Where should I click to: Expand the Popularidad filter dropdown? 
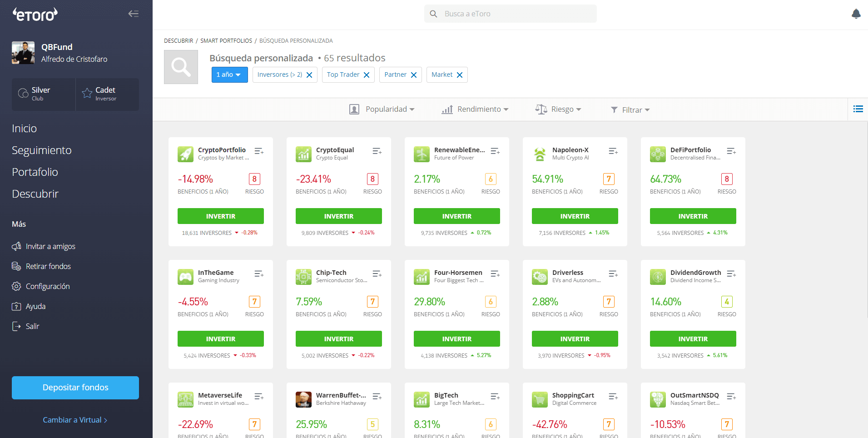coord(382,109)
